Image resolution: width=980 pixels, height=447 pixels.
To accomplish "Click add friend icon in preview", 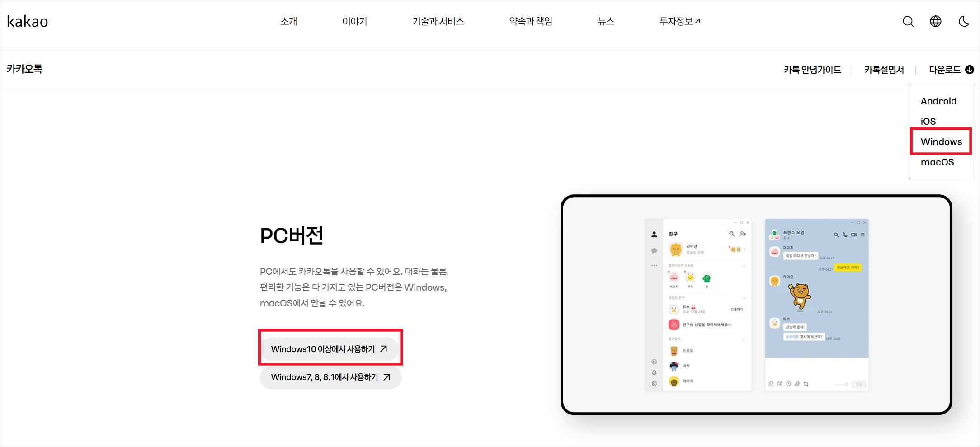I will point(743,234).
